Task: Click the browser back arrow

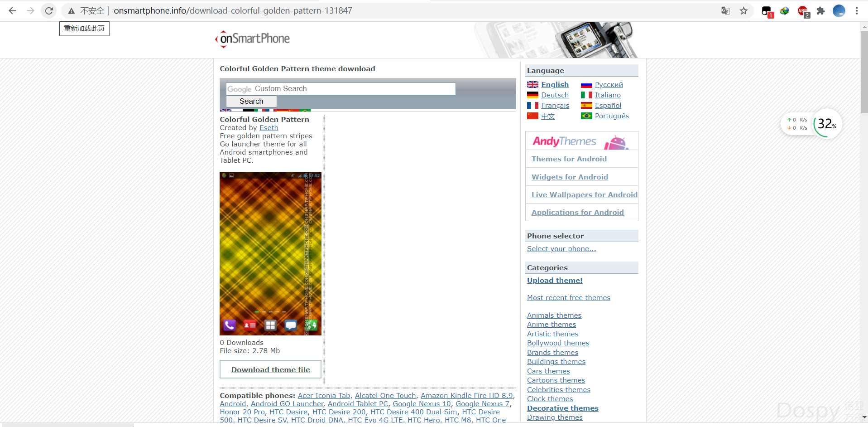Action: pos(13,10)
